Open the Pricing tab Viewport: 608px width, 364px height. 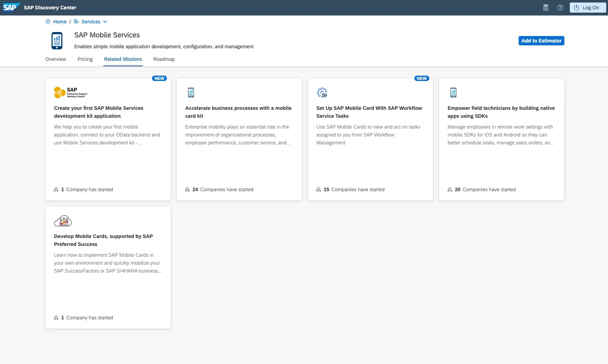85,59
